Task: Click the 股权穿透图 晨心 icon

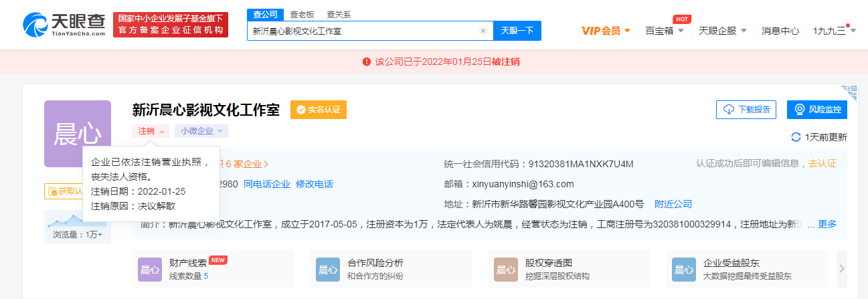Action: click(x=506, y=270)
